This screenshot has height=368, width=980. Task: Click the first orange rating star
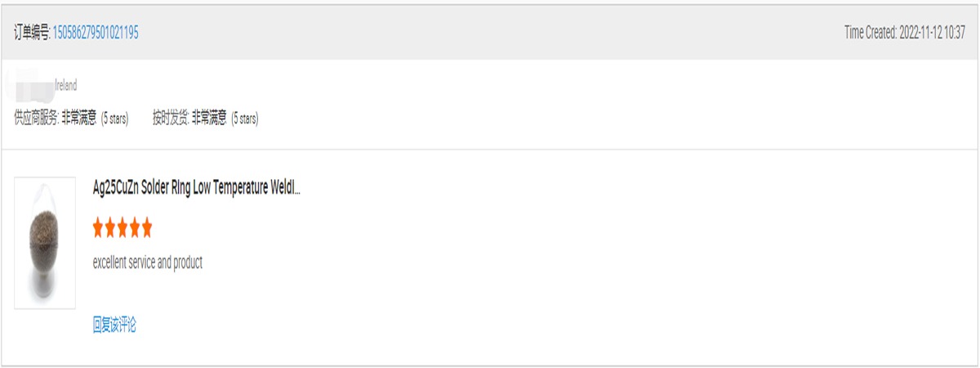[x=98, y=228]
